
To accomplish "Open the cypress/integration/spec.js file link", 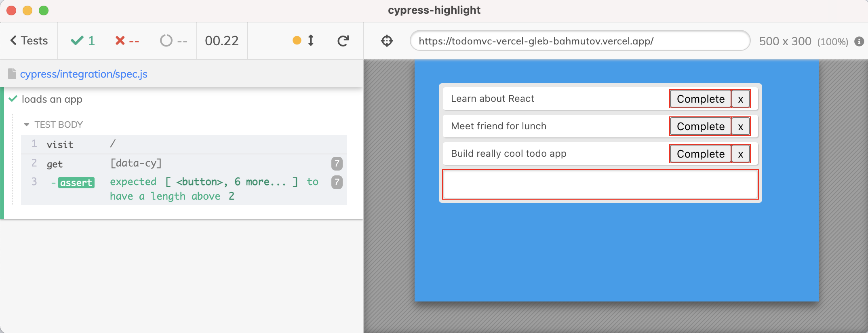I will tap(84, 74).
